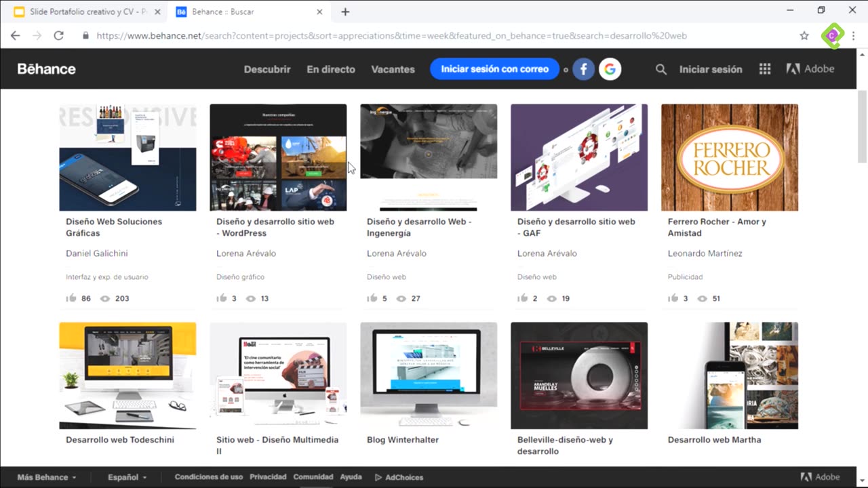This screenshot has height=488, width=868.
Task: Click the thumbs-up icon on the GAF project
Action: pos(523,298)
